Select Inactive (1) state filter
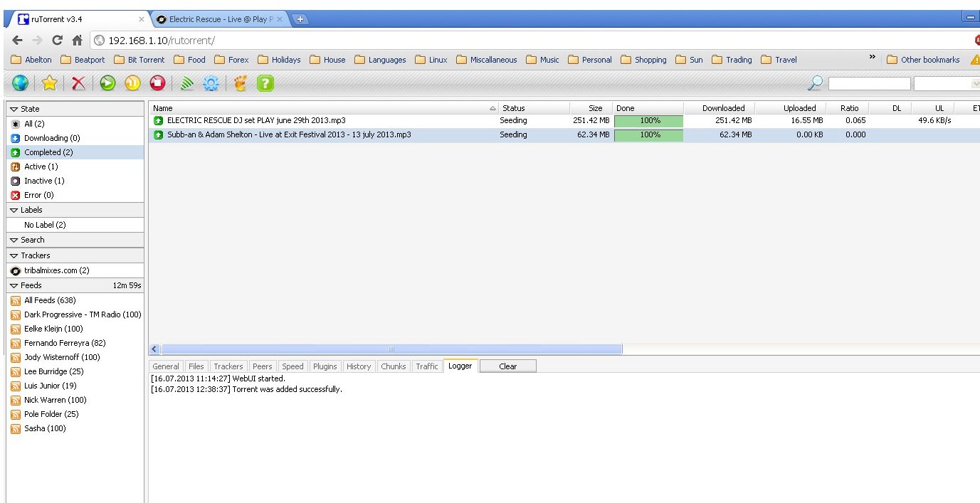The width and height of the screenshot is (980, 503). click(x=75, y=181)
